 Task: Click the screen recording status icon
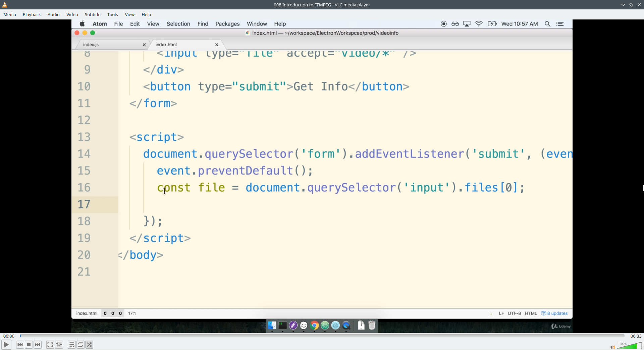click(444, 24)
